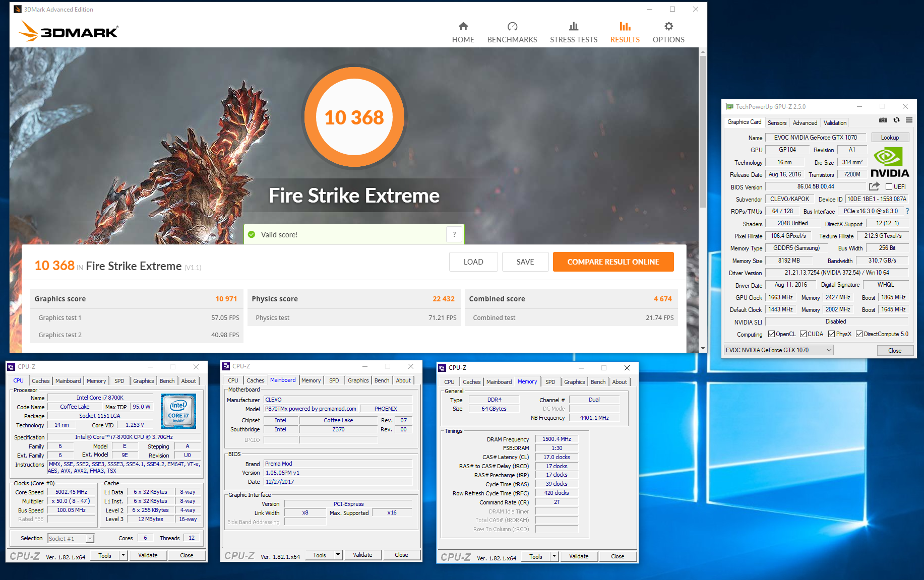Click the BIOS Version field 86.04.5B.00.44
The image size is (924, 580).
pyautogui.click(x=816, y=186)
